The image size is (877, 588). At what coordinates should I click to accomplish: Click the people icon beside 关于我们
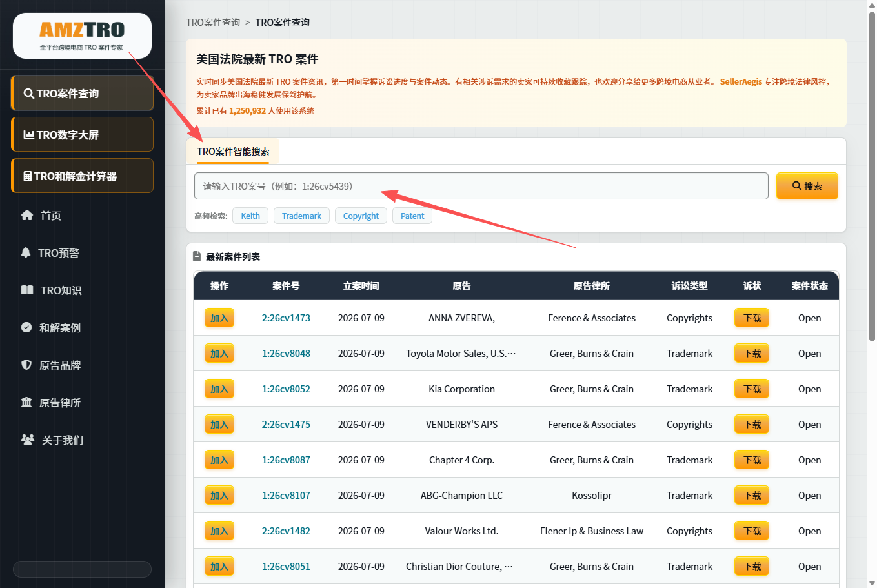pos(28,440)
